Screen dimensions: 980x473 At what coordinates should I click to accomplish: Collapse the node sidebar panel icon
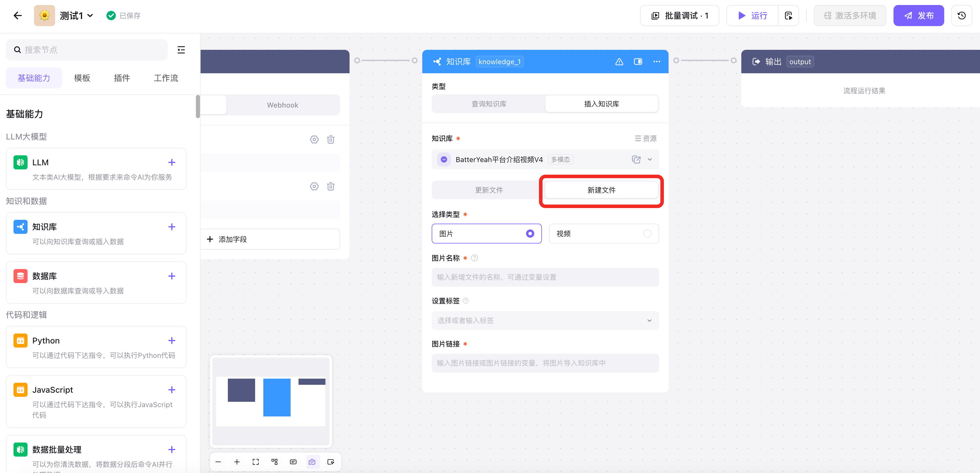tap(181, 50)
